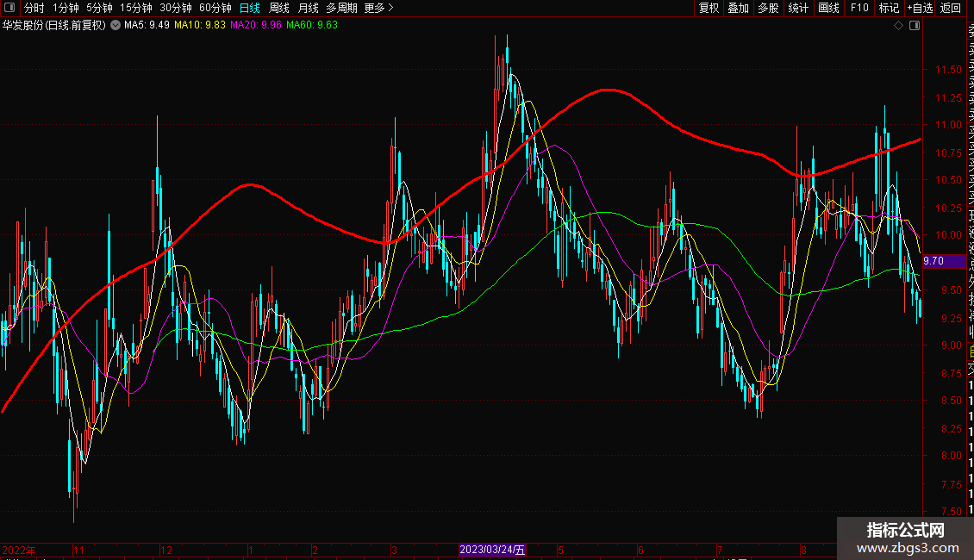Click the 2022年 label on the time axis
Viewport: 974px width, 560px height.
pyautogui.click(x=19, y=550)
